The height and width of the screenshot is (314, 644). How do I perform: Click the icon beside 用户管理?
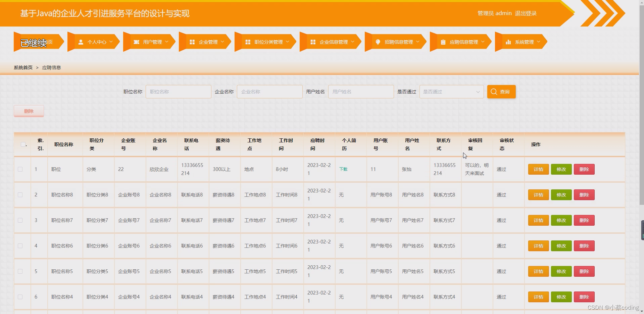coord(136,42)
